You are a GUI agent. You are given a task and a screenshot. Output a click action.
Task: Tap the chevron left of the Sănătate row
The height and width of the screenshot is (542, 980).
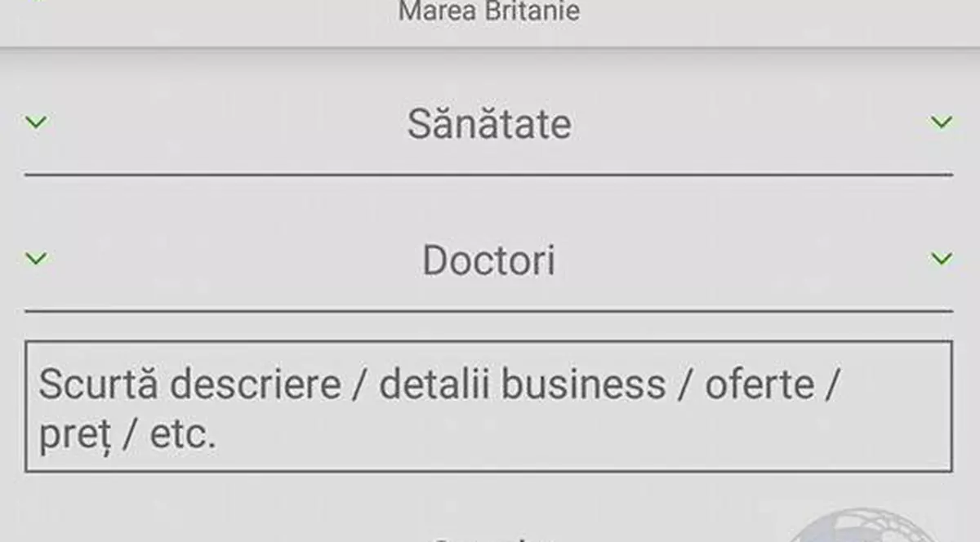pos(36,123)
